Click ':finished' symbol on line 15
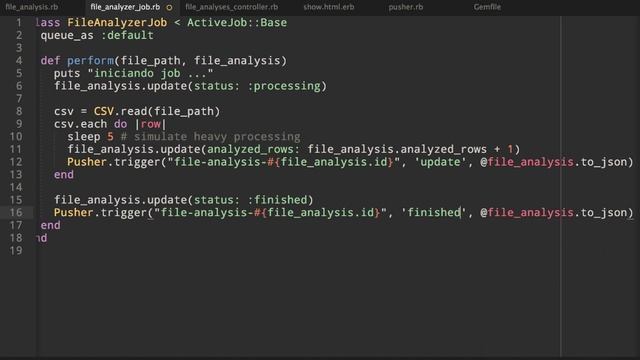 point(278,200)
